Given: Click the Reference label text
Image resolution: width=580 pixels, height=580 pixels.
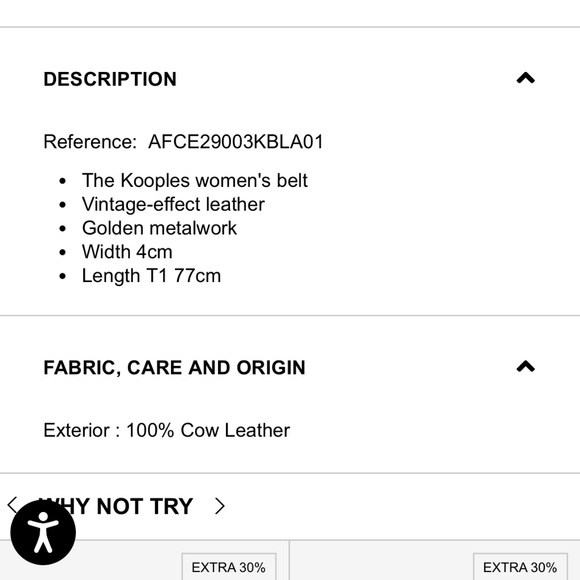Looking at the screenshot, I should 90,142.
